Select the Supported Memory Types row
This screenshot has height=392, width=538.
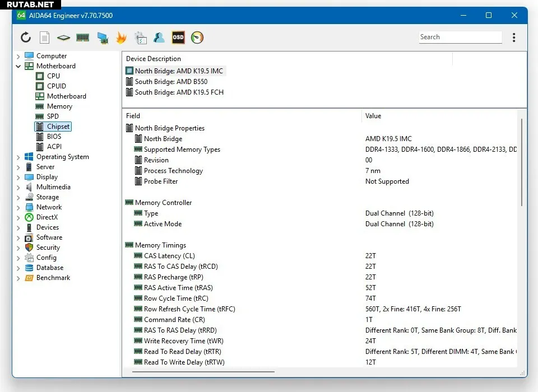[321, 150]
